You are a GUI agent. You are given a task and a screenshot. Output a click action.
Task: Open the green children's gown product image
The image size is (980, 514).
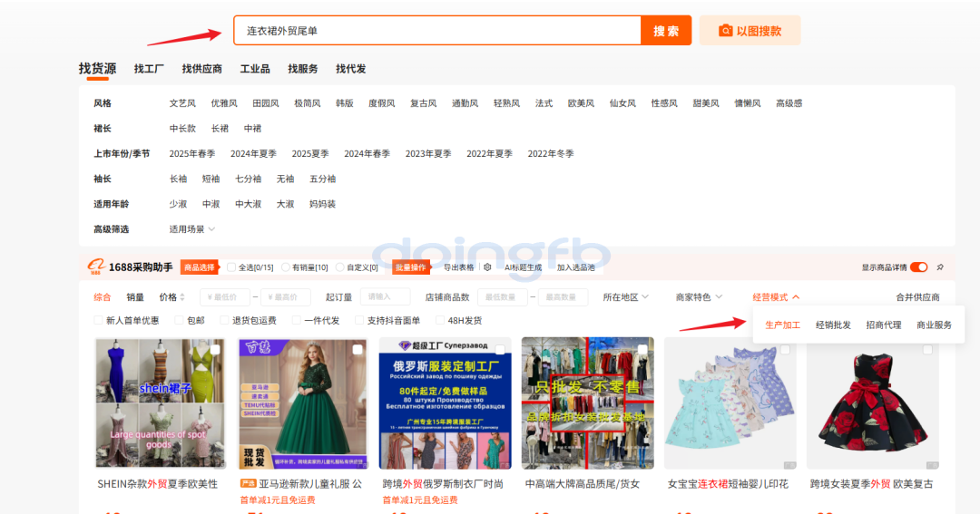point(301,402)
